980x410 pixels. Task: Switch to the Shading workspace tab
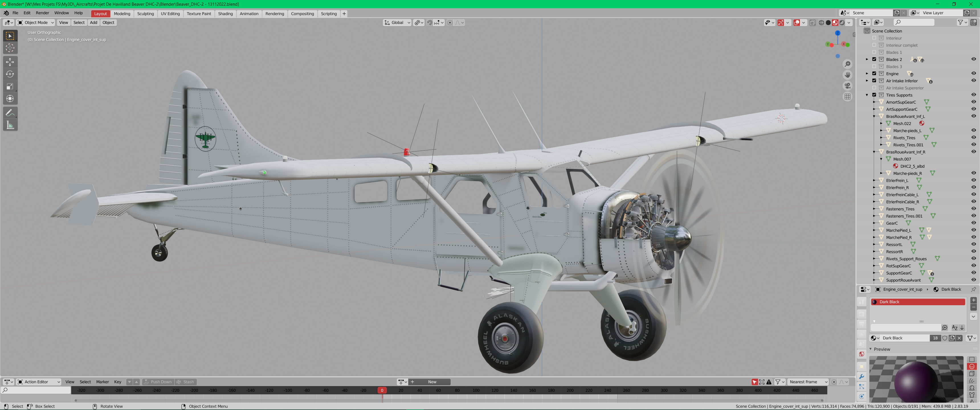pyautogui.click(x=225, y=14)
